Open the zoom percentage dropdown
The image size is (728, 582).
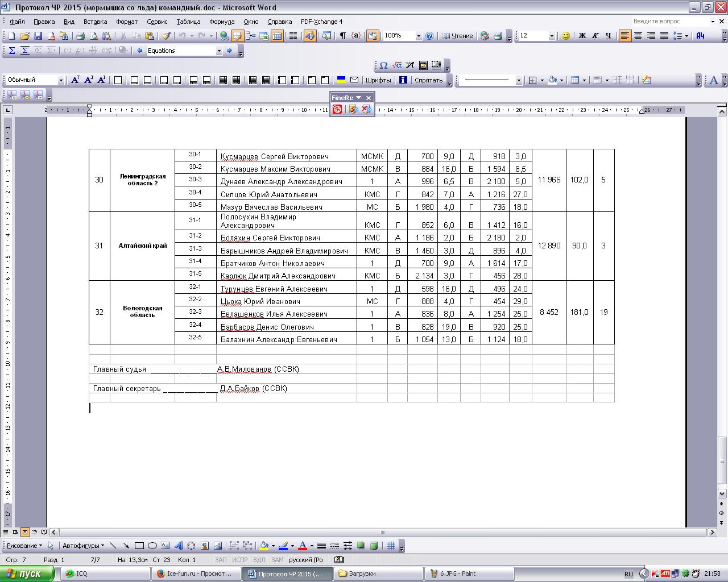coord(419,36)
